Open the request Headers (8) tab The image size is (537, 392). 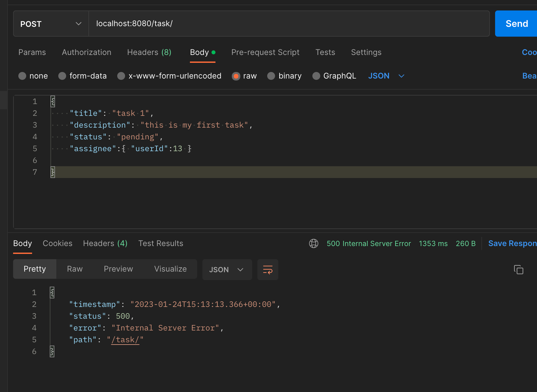click(149, 52)
